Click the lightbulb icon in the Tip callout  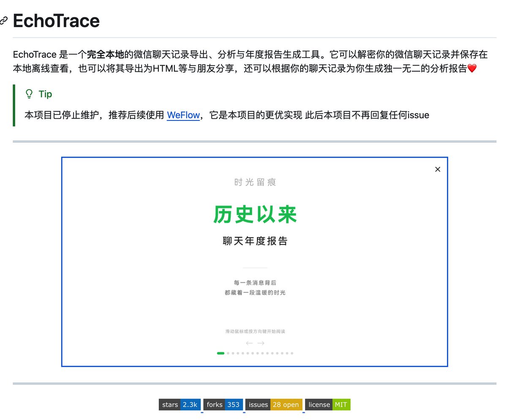(28, 94)
